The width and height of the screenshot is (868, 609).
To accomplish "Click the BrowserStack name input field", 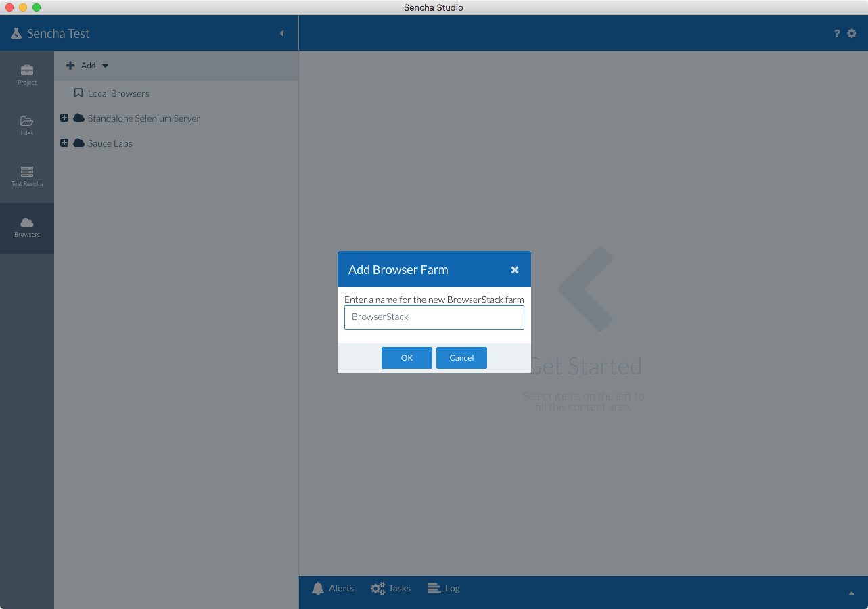I will 434,317.
